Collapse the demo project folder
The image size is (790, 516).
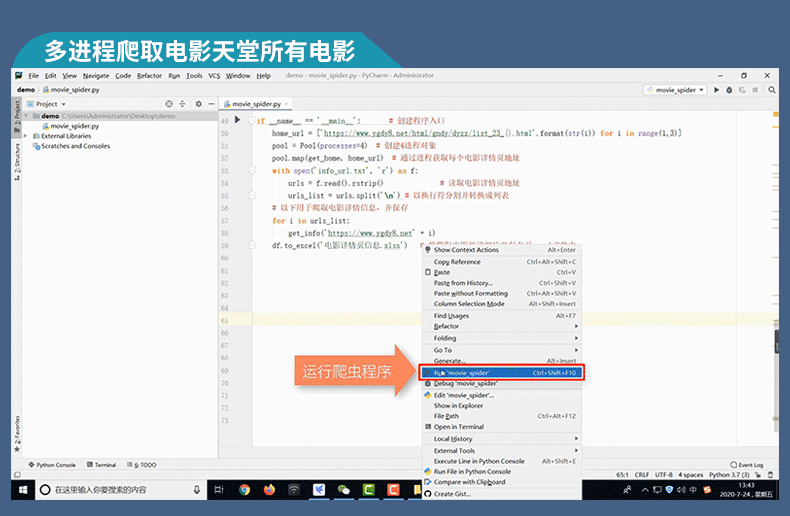[x=26, y=116]
